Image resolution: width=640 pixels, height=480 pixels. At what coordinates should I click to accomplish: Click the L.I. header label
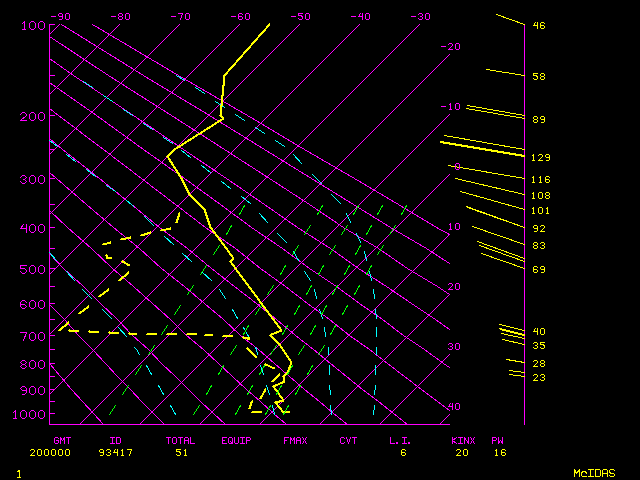[401, 440]
